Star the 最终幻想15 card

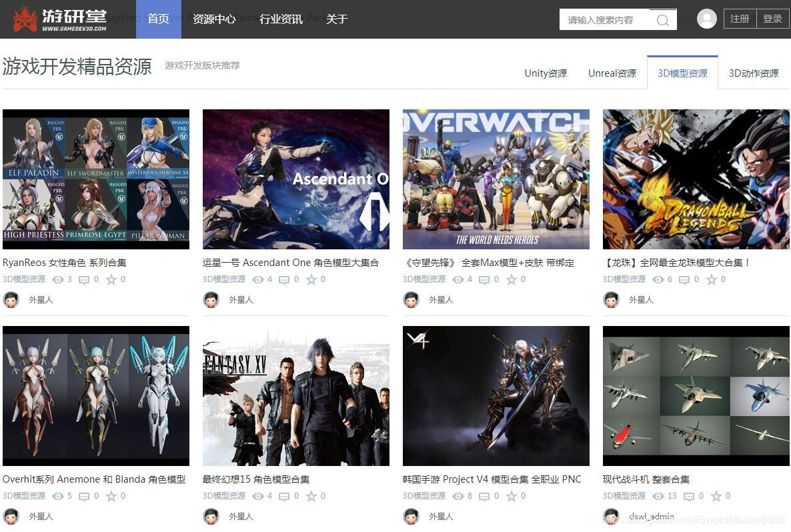pyautogui.click(x=311, y=496)
